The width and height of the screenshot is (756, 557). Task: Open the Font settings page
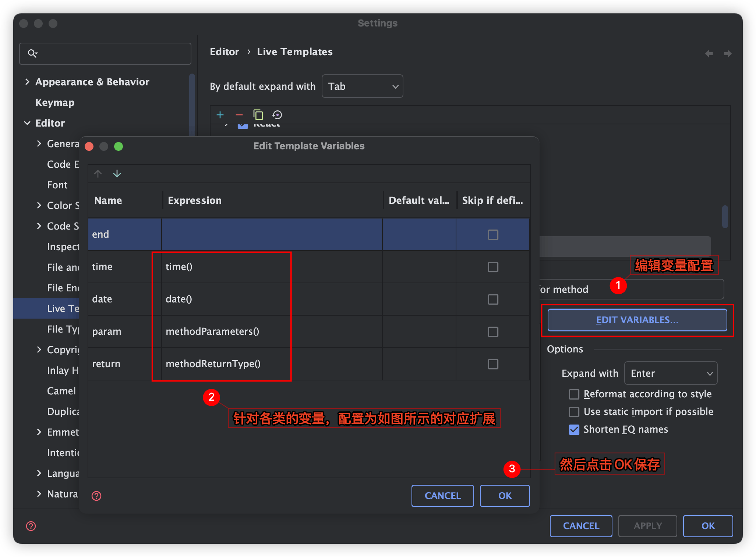coord(57,185)
